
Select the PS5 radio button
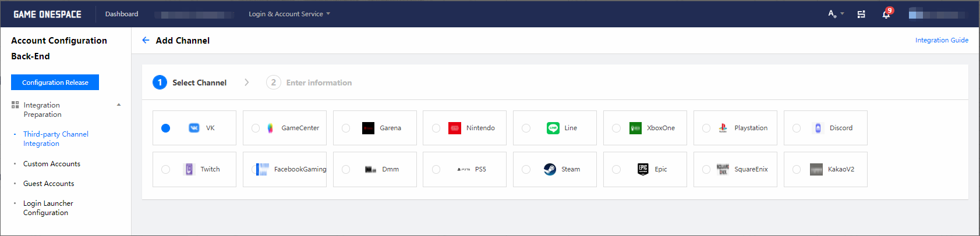[x=436, y=169]
